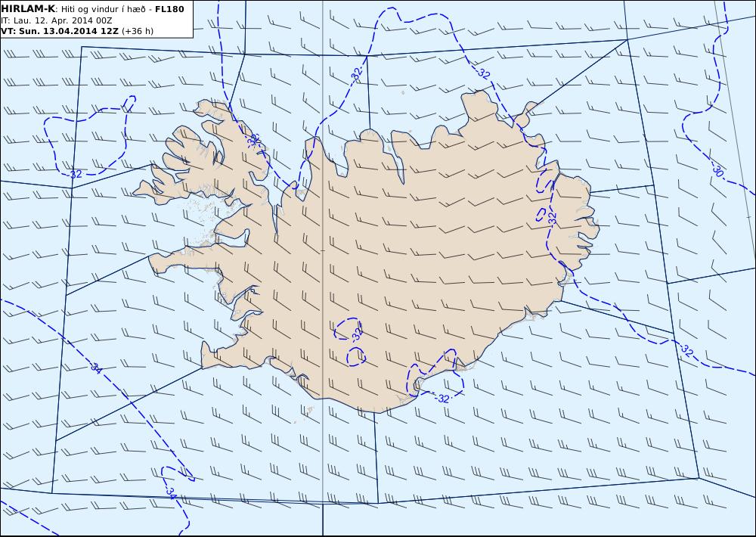
Task: Click the '32' label northeast of Iceland offshore
Action: click(x=484, y=73)
